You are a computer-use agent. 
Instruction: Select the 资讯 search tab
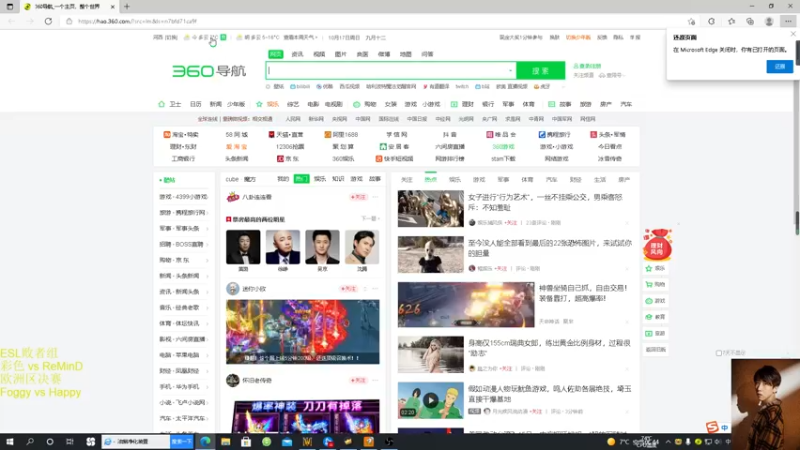point(297,54)
